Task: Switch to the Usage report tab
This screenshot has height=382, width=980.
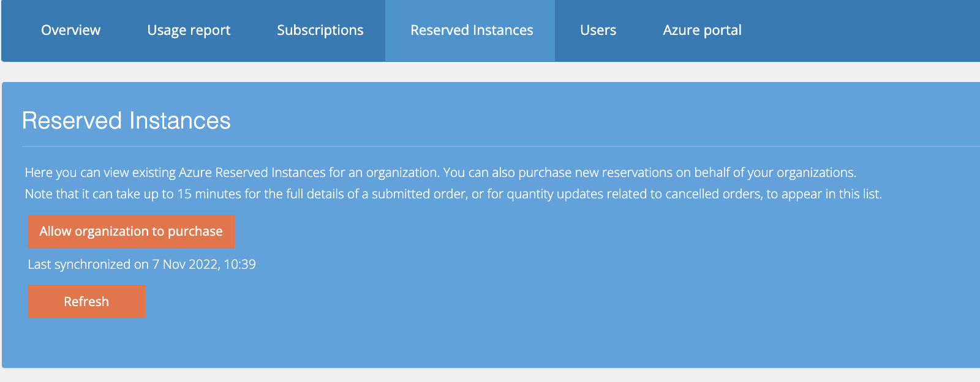Action: coord(189,30)
